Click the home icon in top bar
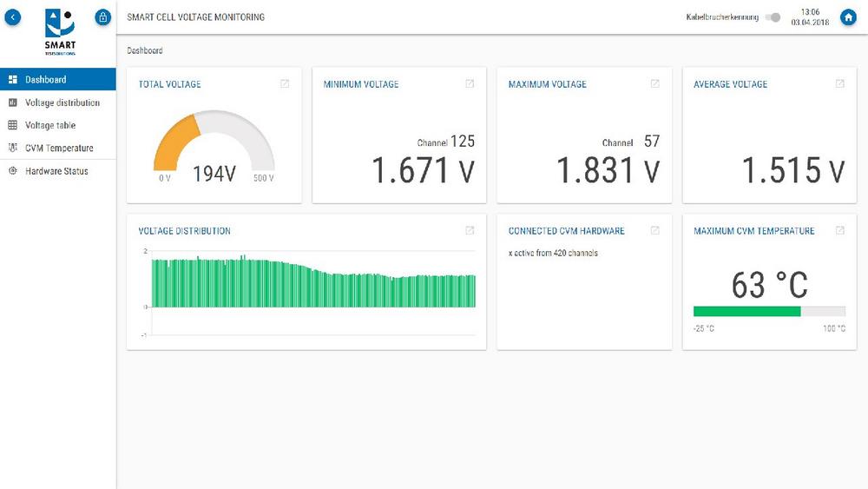 848,17
